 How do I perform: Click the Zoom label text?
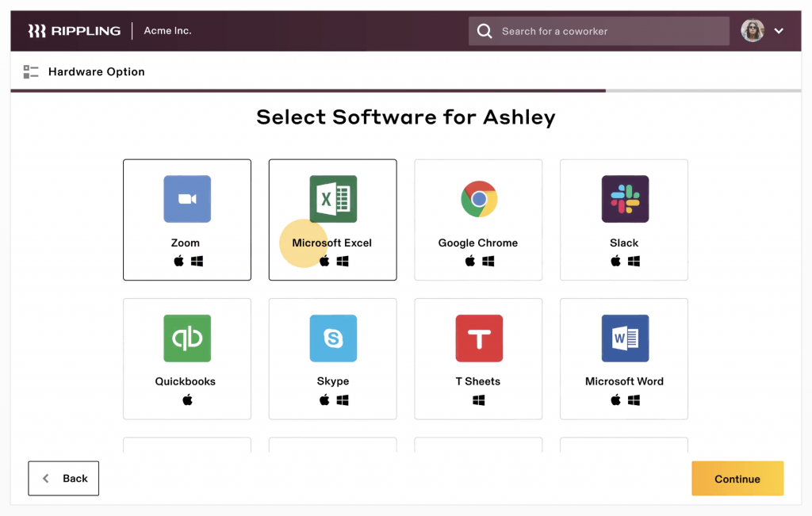click(x=186, y=243)
